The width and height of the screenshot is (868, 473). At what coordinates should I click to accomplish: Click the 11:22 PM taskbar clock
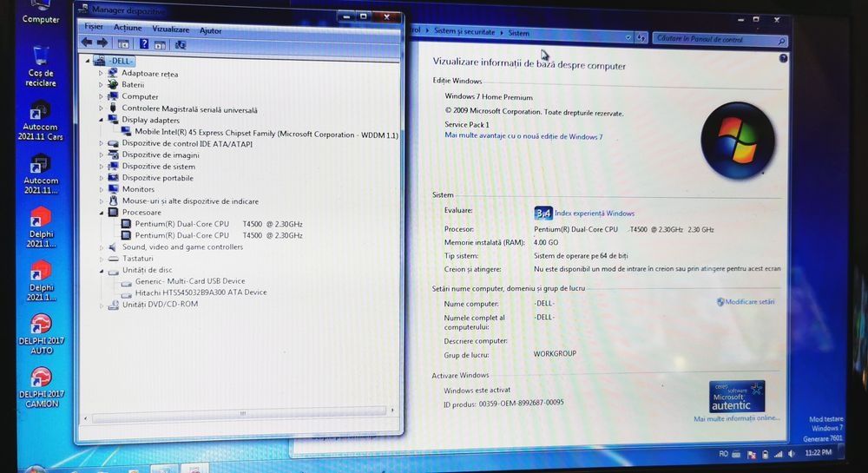pyautogui.click(x=819, y=452)
